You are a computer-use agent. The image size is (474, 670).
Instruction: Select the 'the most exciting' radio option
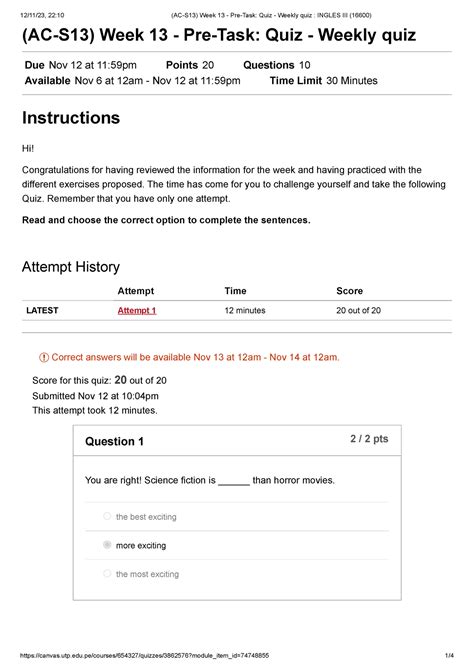[107, 573]
